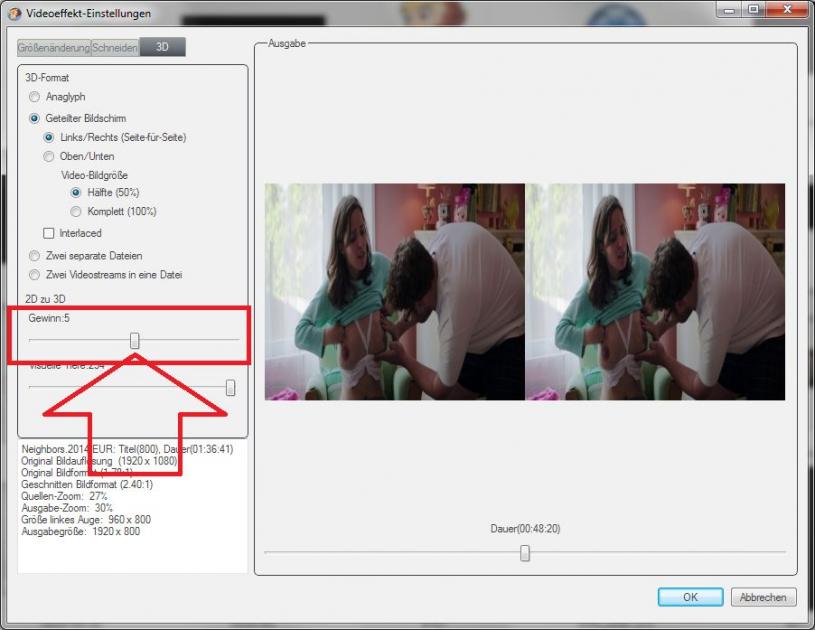Click the left-eye preview image

click(x=395, y=292)
